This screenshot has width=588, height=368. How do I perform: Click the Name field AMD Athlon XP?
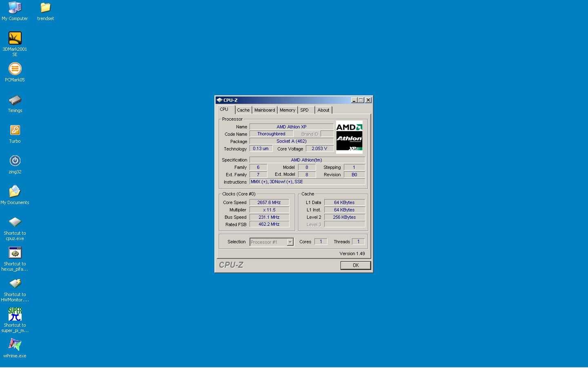[292, 127]
